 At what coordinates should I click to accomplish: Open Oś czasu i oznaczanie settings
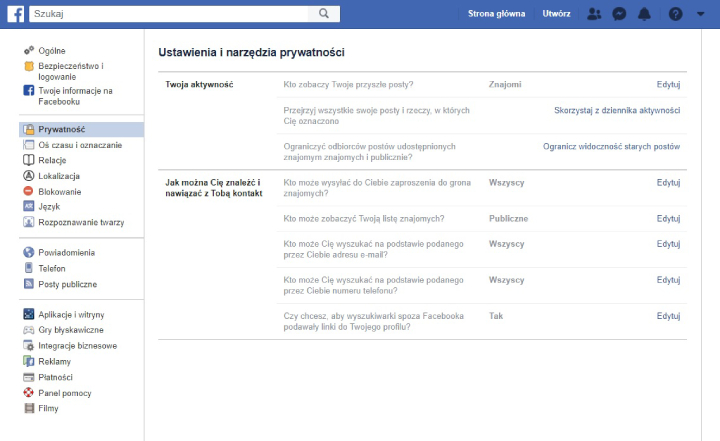coord(80,145)
